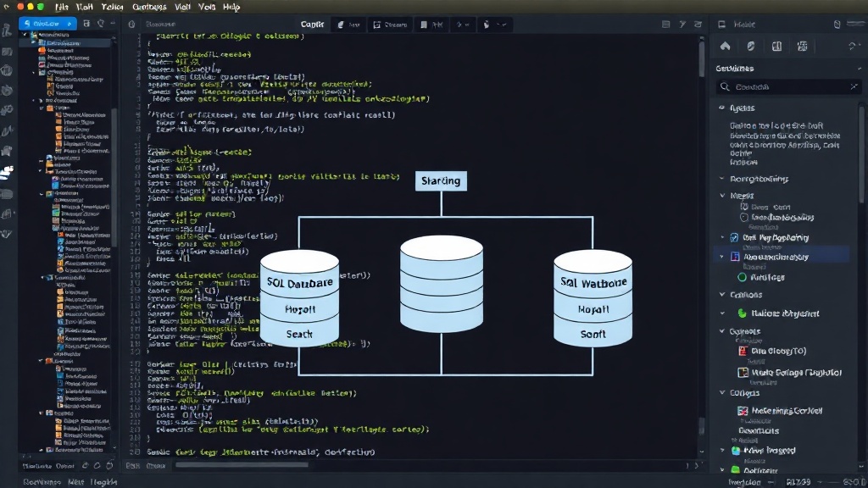This screenshot has width=868, height=488.
Task: Click the editor horizontal scrollbar thumb
Action: [x=242, y=465]
